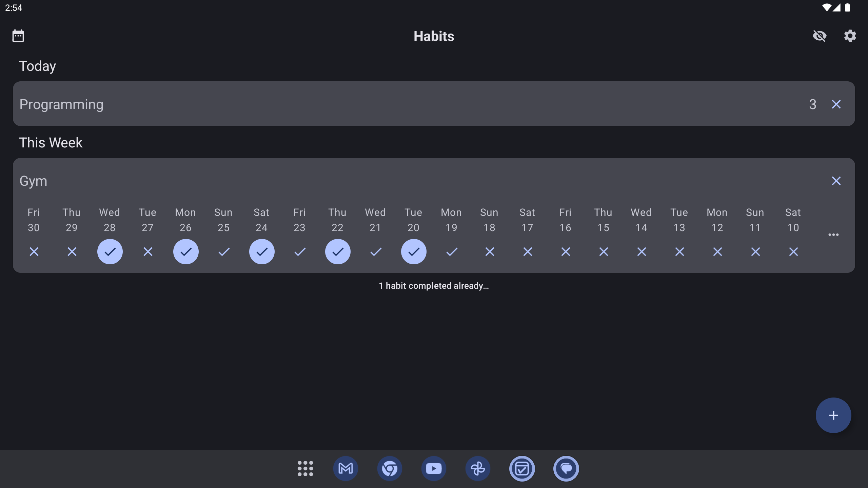The image size is (868, 488).
Task: Add a new habit with plus button
Action: 833,415
